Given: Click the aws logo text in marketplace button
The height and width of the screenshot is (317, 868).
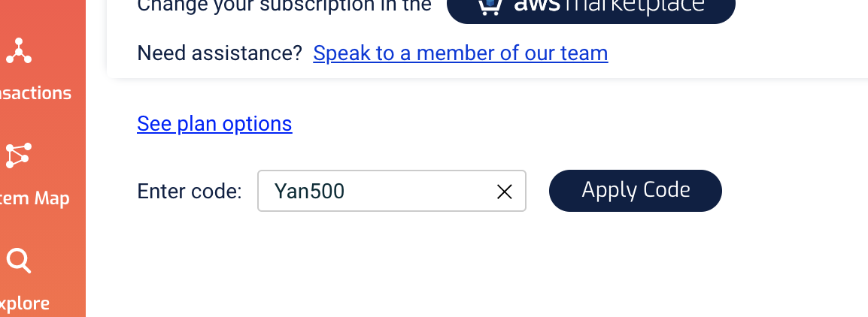Looking at the screenshot, I should point(537,5).
